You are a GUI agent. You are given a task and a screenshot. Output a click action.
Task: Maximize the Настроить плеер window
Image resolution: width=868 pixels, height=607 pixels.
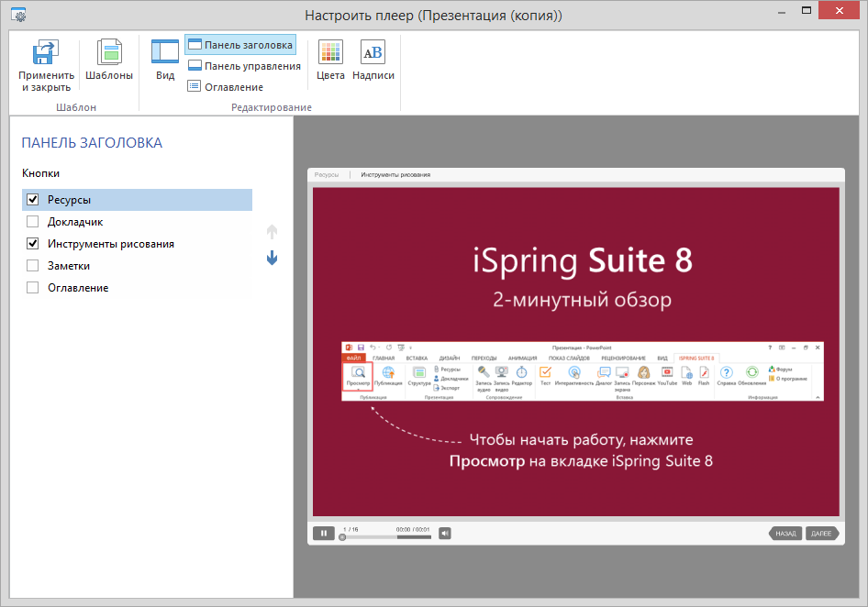coord(807,10)
